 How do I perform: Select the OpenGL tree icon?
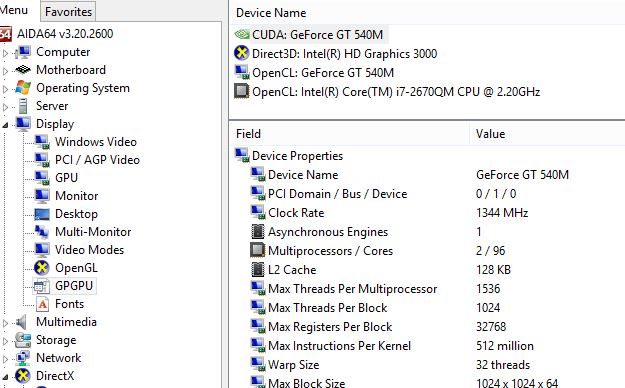click(x=41, y=268)
